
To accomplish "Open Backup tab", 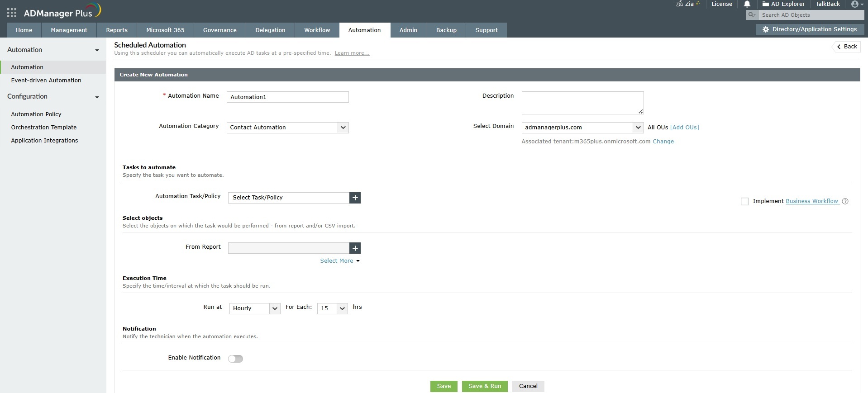I will click(x=446, y=30).
